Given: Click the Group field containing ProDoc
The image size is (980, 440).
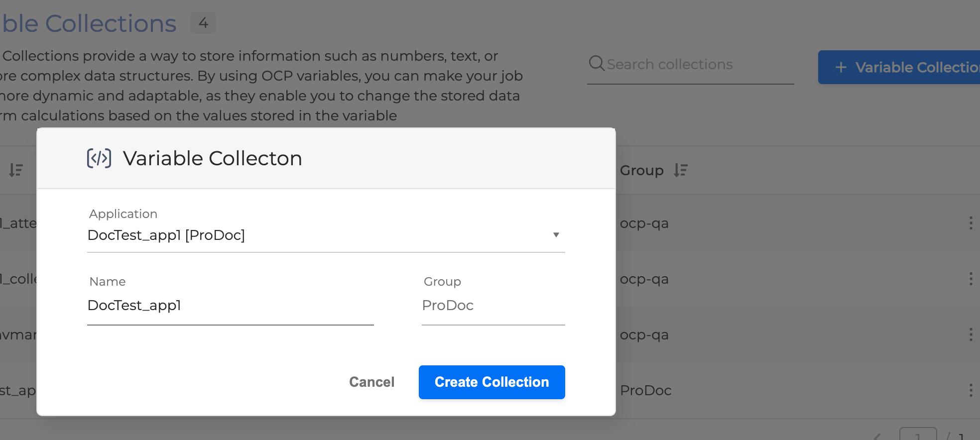Looking at the screenshot, I should 492,306.
